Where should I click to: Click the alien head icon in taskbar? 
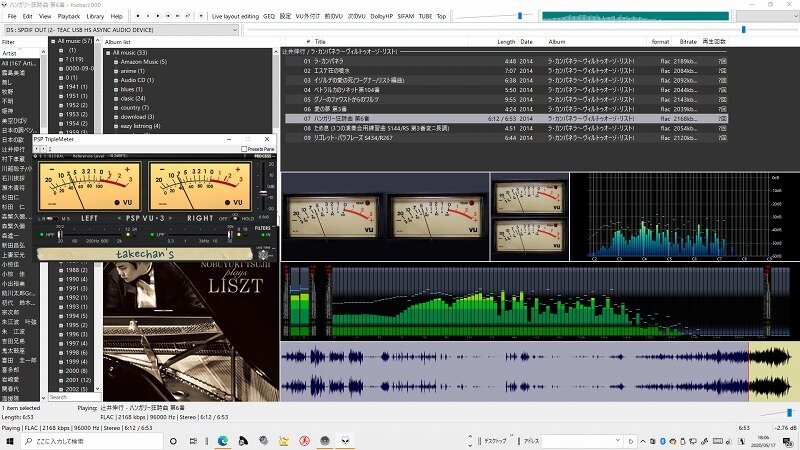click(345, 440)
